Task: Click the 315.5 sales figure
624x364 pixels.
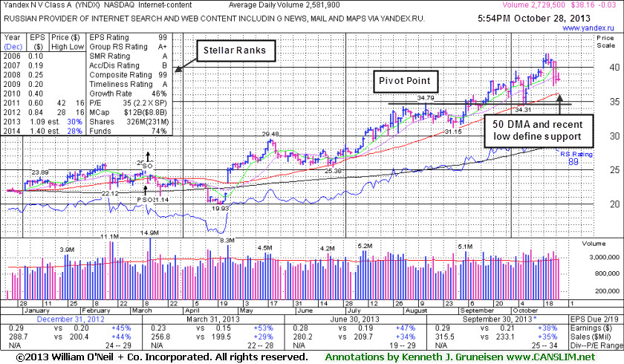Action: coord(444,337)
